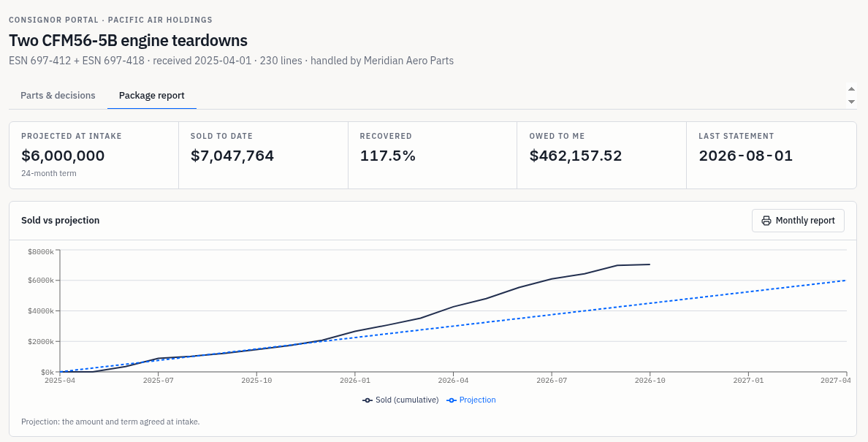Click the $8000k y-axis label
This screenshot has height=442, width=868.
[x=41, y=251]
